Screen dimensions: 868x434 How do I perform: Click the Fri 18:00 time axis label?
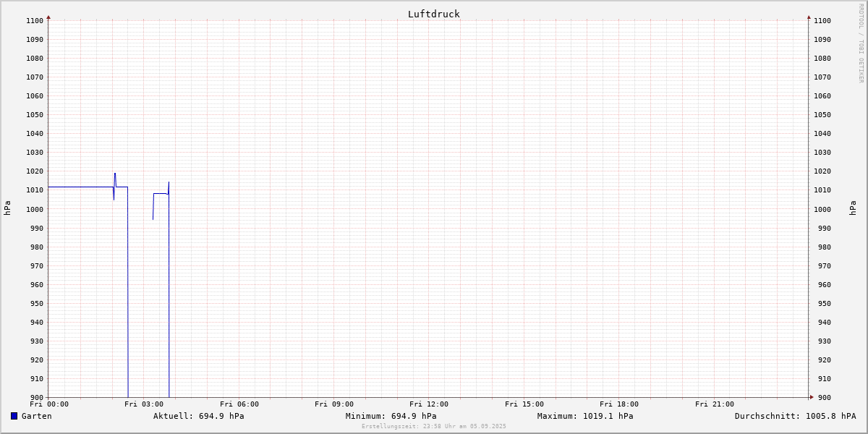coord(618,404)
